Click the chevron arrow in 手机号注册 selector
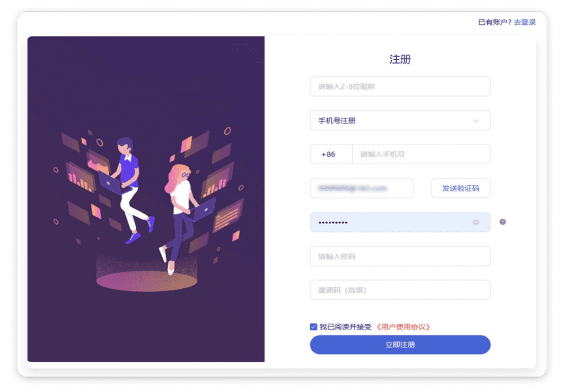The height and width of the screenshot is (392, 565). (476, 121)
